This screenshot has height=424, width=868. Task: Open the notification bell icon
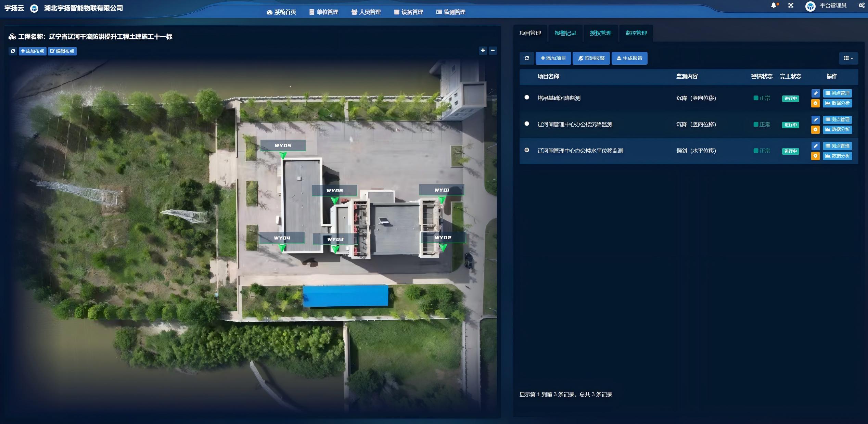pyautogui.click(x=774, y=5)
